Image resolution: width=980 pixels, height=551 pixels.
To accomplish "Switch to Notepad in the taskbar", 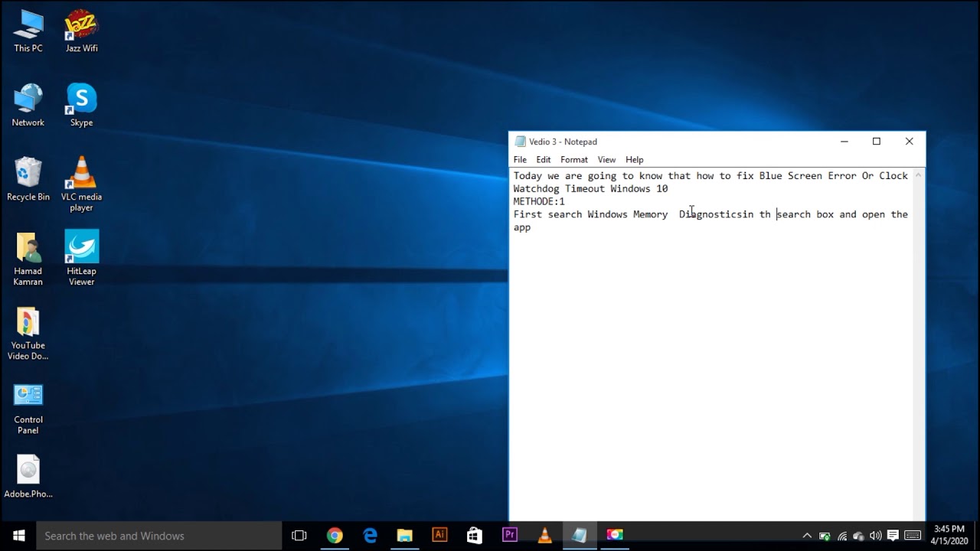I will click(x=580, y=536).
